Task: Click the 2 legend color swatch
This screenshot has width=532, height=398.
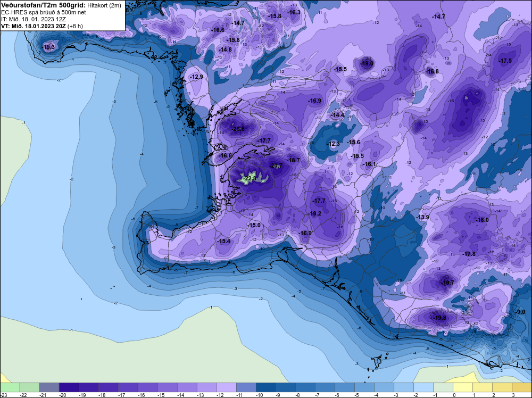Action: [x=502, y=387]
